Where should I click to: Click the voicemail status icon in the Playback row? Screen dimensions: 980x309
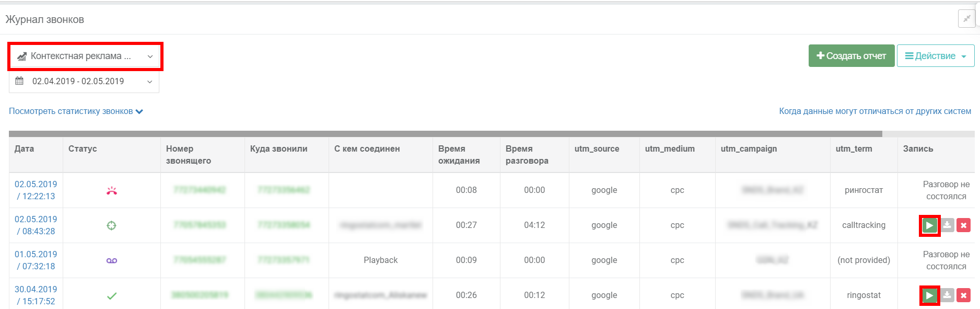(111, 260)
